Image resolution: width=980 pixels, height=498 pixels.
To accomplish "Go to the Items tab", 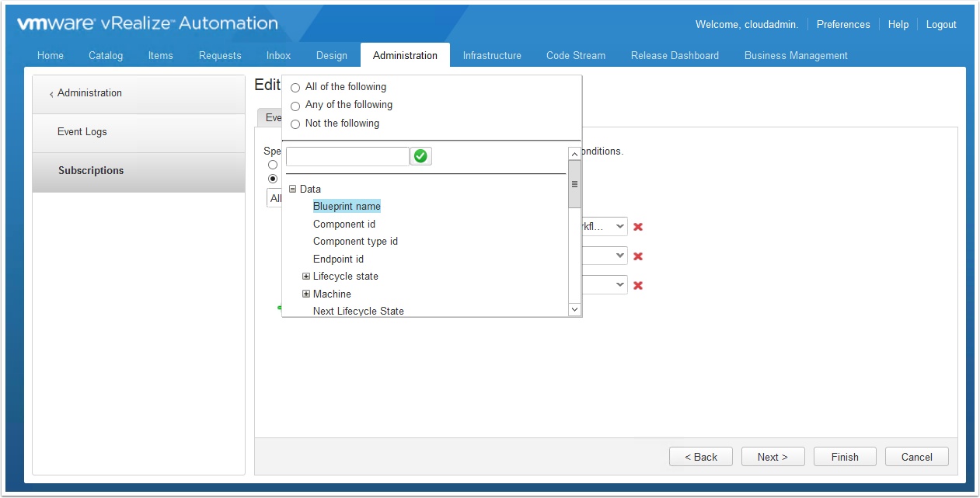I will pos(161,55).
